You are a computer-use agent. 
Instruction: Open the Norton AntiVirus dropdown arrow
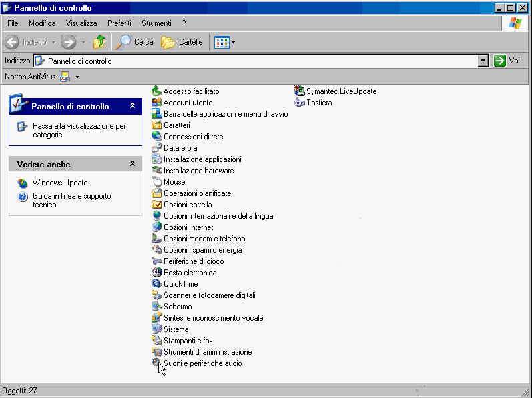(x=77, y=77)
